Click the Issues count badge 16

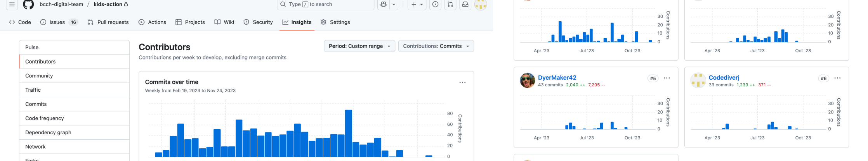click(73, 22)
